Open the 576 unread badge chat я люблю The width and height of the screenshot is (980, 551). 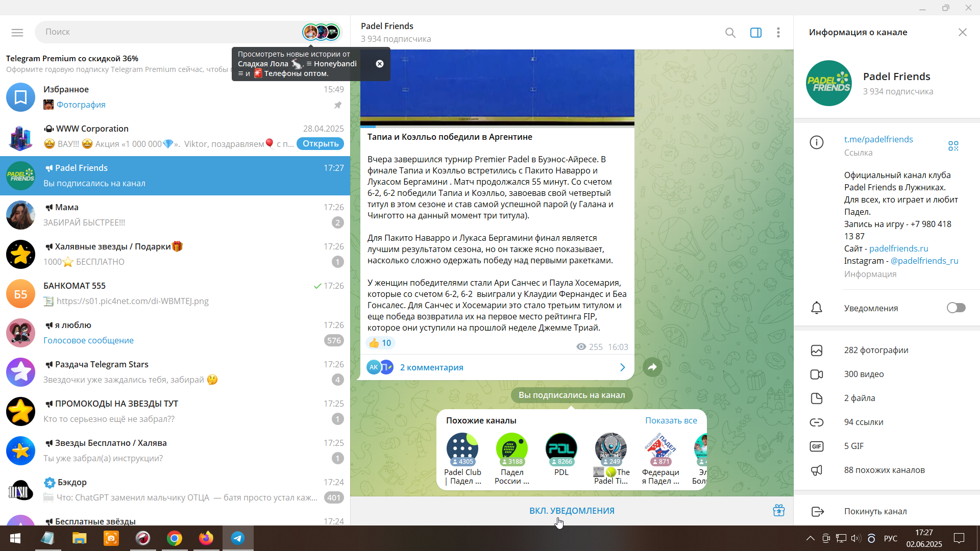[x=334, y=340]
